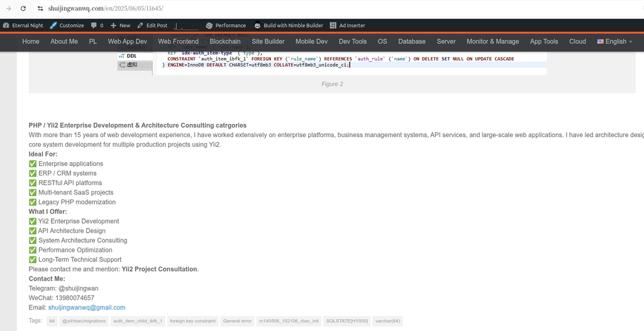This screenshot has width=644, height=331.
Task: Open the General error tag
Action: coord(237,321)
